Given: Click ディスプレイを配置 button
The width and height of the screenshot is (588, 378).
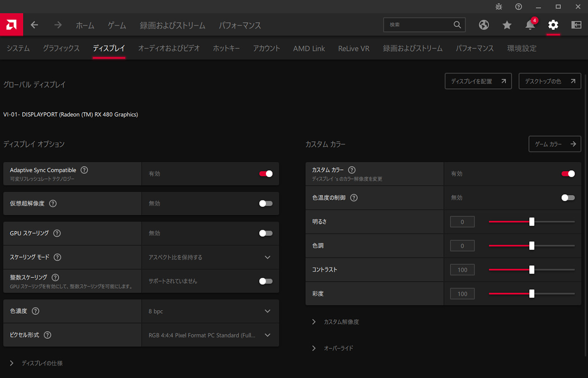Looking at the screenshot, I should click(478, 81).
